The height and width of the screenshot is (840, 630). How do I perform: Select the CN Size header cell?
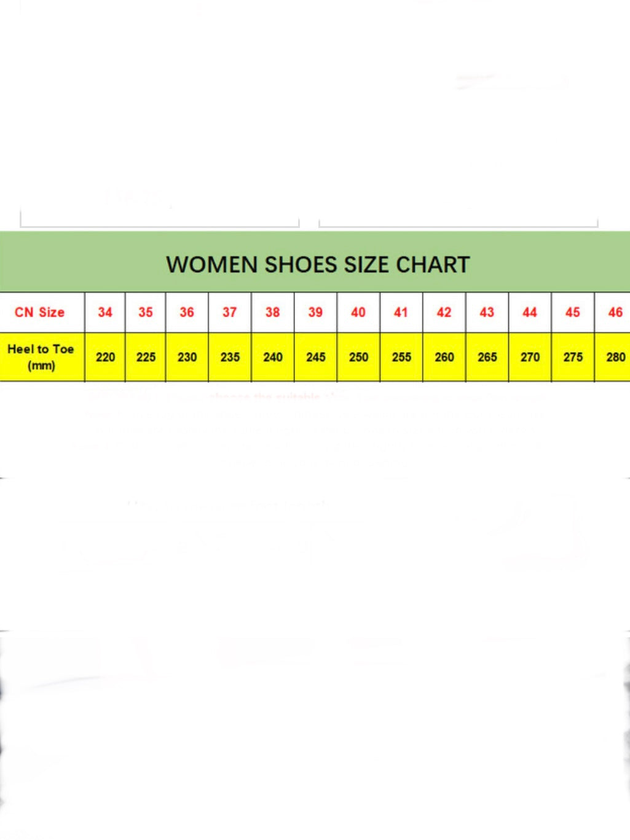pyautogui.click(x=42, y=312)
